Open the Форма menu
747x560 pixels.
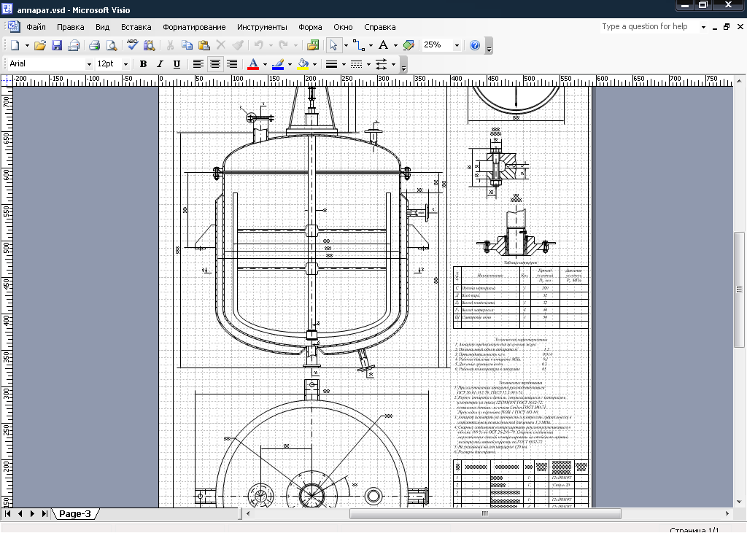pyautogui.click(x=310, y=27)
